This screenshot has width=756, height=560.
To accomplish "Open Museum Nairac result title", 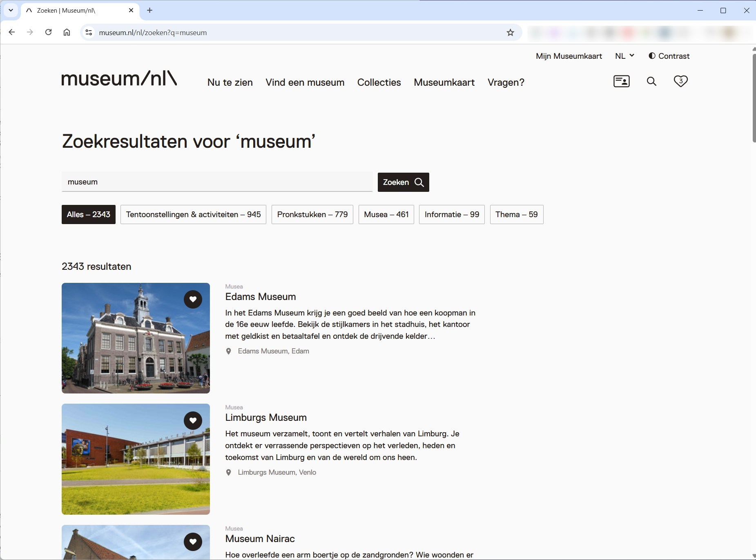I will point(260,539).
